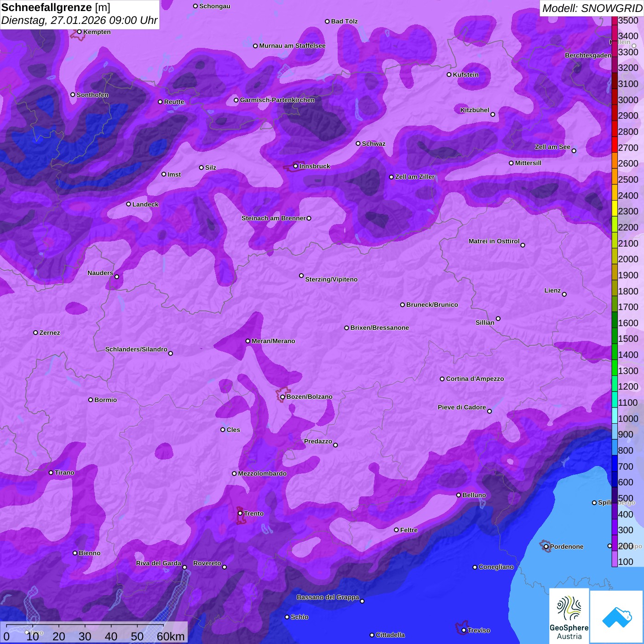The width and height of the screenshot is (644, 644).
Task: Click the Zernez location dot
Action: pos(35,333)
